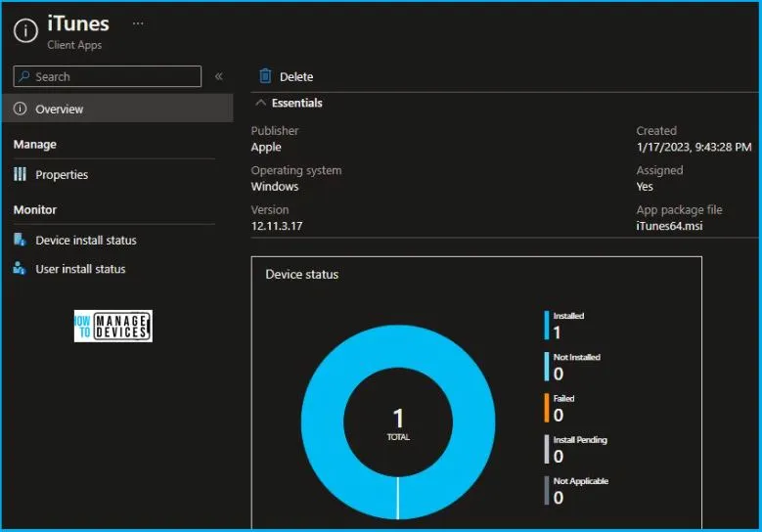Click the Device install status icon
Screen dimensions: 762x532
pos(20,240)
